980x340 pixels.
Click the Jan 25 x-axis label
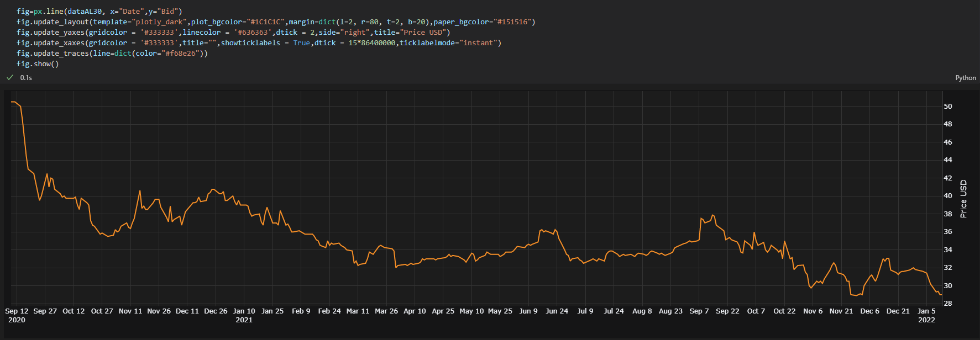tap(272, 311)
